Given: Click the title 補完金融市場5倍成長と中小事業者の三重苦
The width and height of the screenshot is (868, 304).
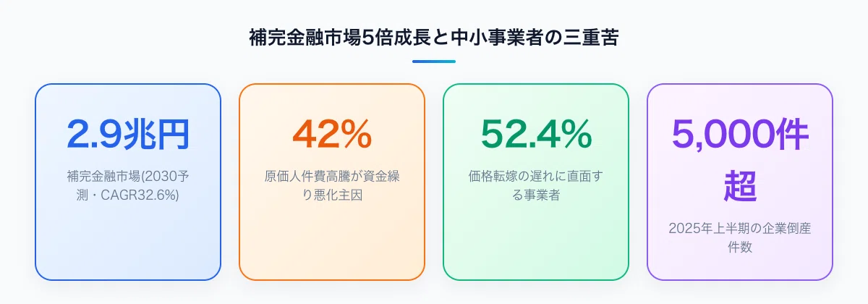Looking at the screenshot, I should [x=434, y=38].
